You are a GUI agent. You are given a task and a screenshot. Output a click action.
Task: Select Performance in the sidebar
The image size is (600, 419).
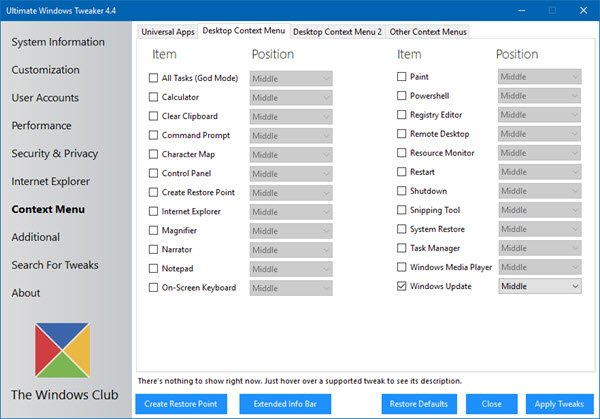point(41,126)
